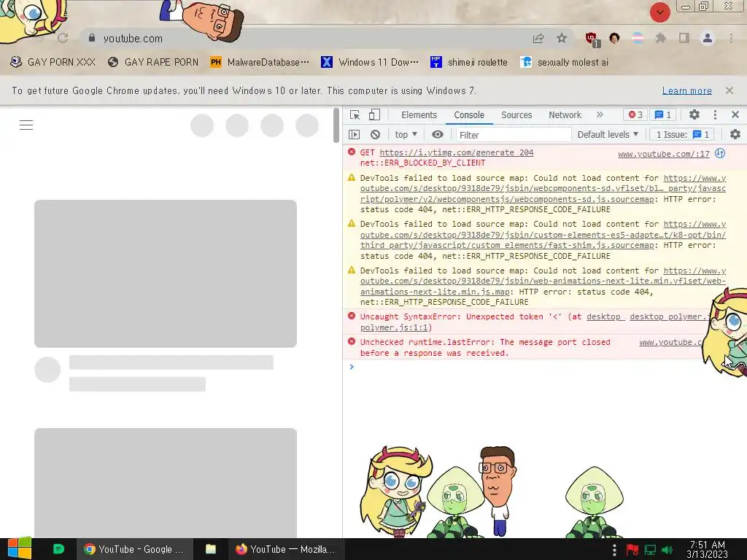Screen dimensions: 747x560
Task: Open the volume speaker tray icon
Action: (x=667, y=550)
